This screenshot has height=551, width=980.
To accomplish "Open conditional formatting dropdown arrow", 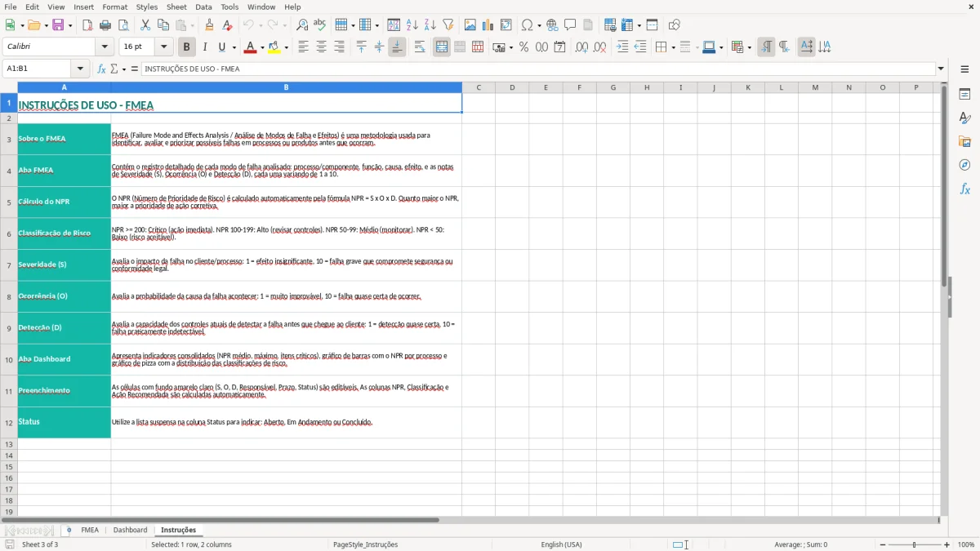I will click(x=749, y=47).
